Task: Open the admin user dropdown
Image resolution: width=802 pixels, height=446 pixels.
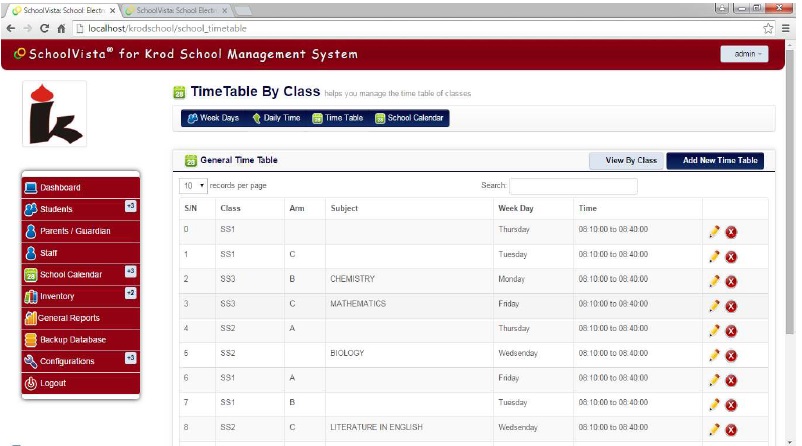Action: click(x=743, y=53)
